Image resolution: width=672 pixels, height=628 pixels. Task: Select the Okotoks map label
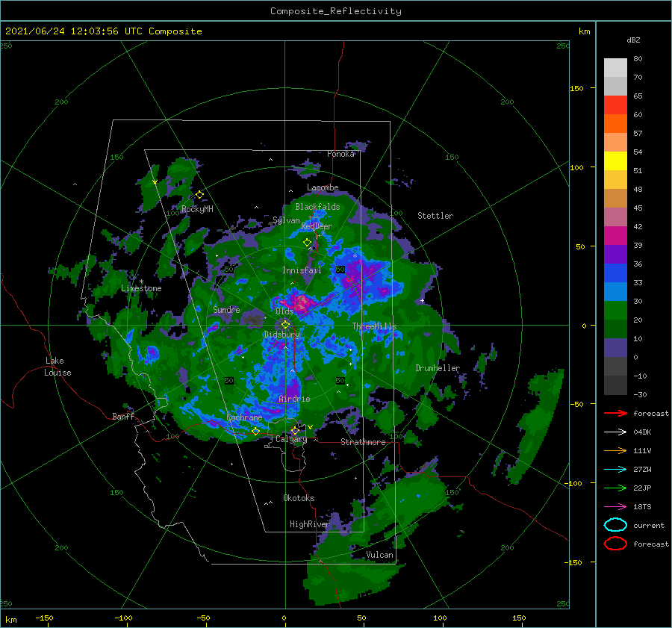coord(299,498)
